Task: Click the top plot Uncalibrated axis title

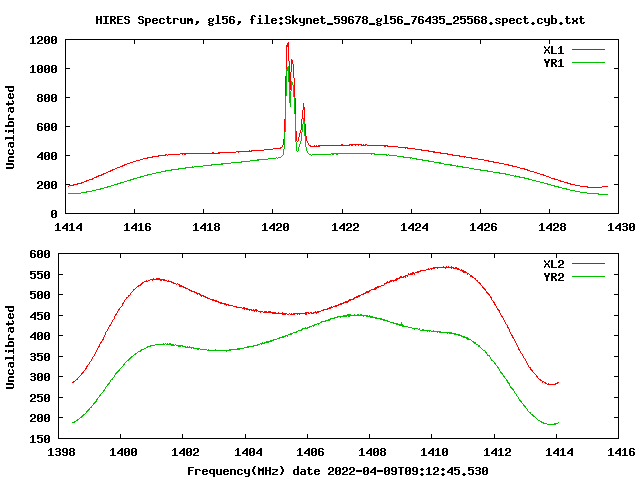Action: click(x=10, y=127)
